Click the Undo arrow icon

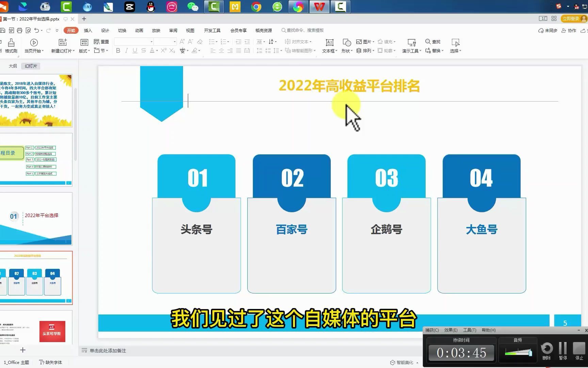[x=36, y=30]
